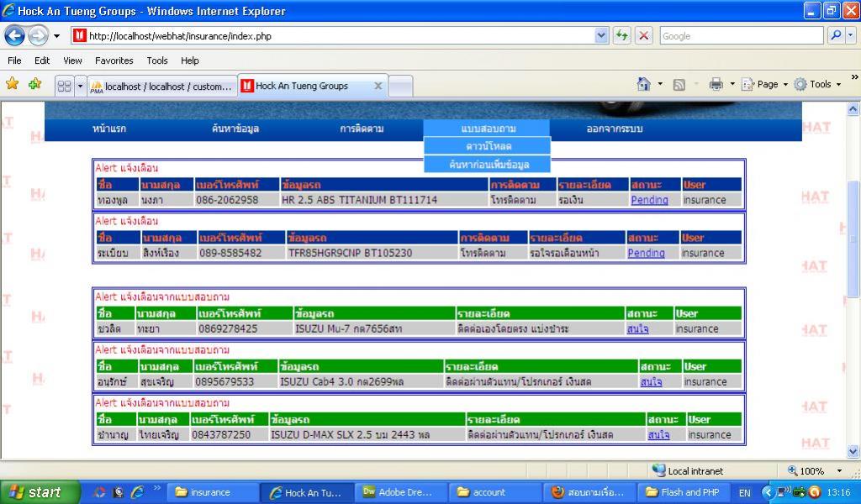
Task: Click the Print icon
Action: pyautogui.click(x=716, y=84)
